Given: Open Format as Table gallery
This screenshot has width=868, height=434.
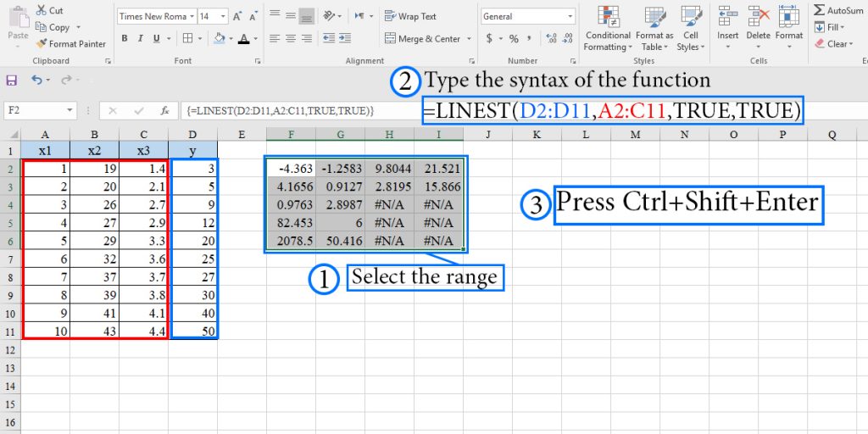Looking at the screenshot, I should [x=654, y=29].
